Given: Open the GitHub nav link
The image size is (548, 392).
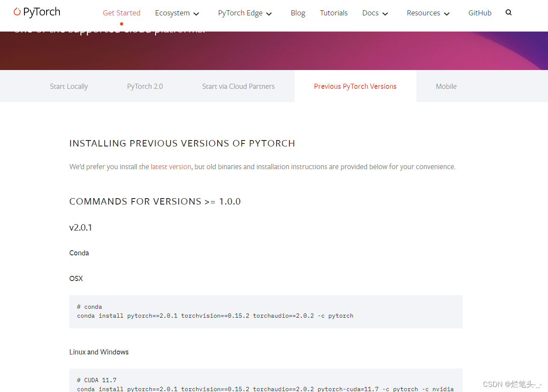Looking at the screenshot, I should pyautogui.click(x=480, y=13).
